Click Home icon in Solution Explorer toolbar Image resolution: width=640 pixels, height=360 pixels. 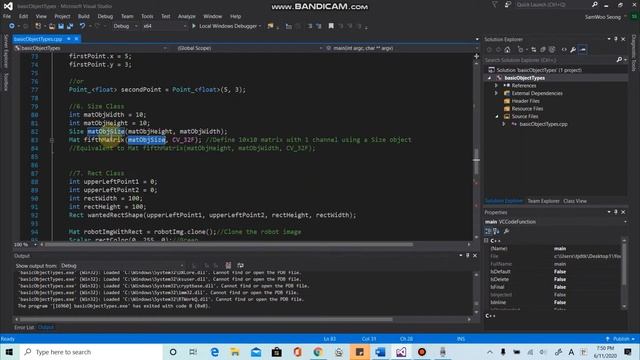507,49
